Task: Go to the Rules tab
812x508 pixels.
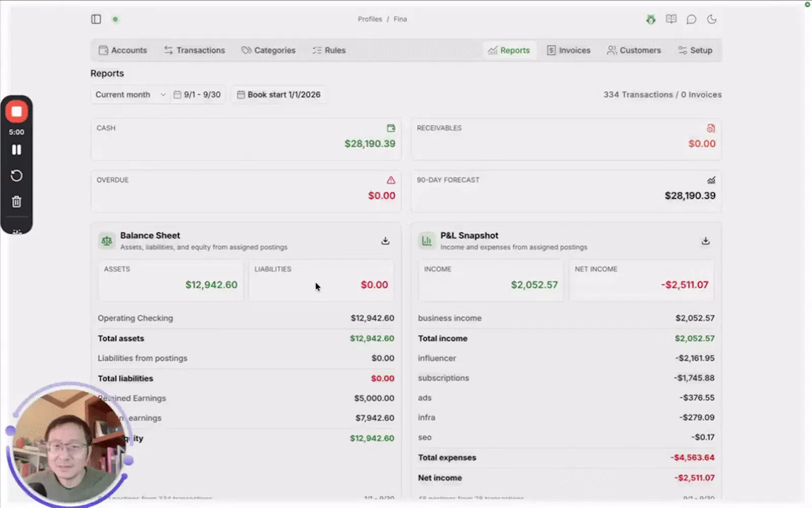Action: click(329, 50)
